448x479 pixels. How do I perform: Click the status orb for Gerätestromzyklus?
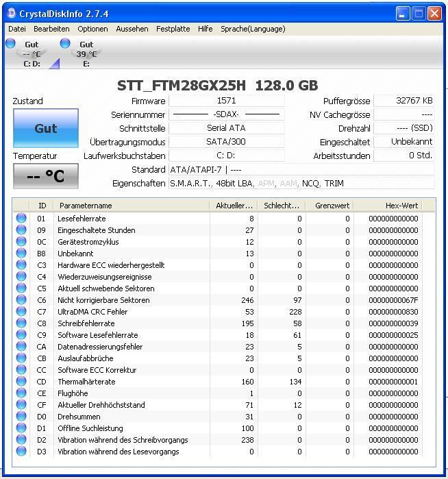click(21, 241)
